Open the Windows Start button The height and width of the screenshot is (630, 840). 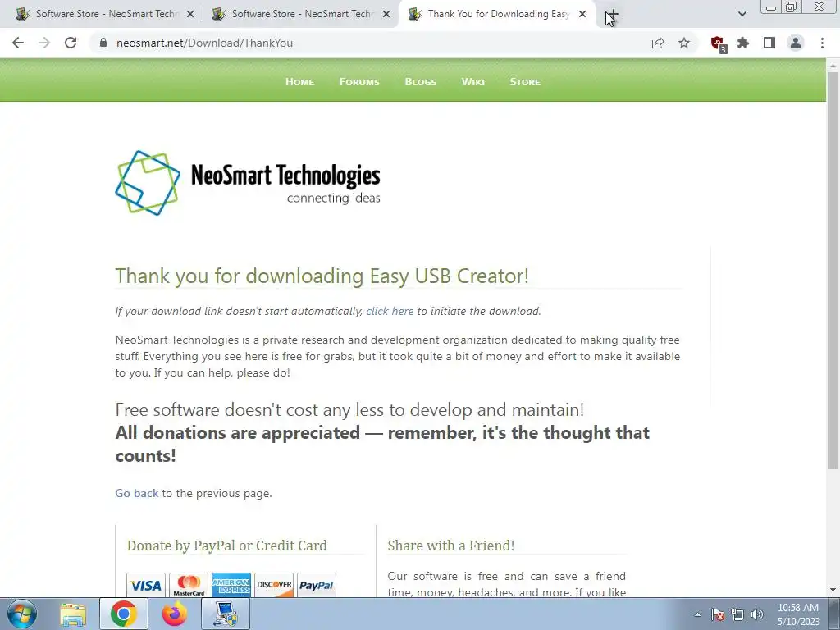coord(22,614)
